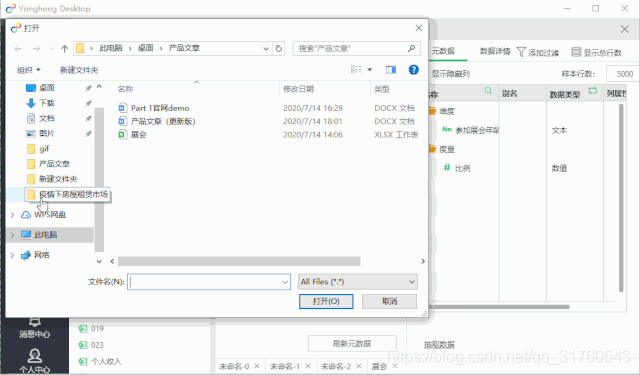Click the 打开(O) button
This screenshot has height=375, width=640.
pyautogui.click(x=326, y=301)
